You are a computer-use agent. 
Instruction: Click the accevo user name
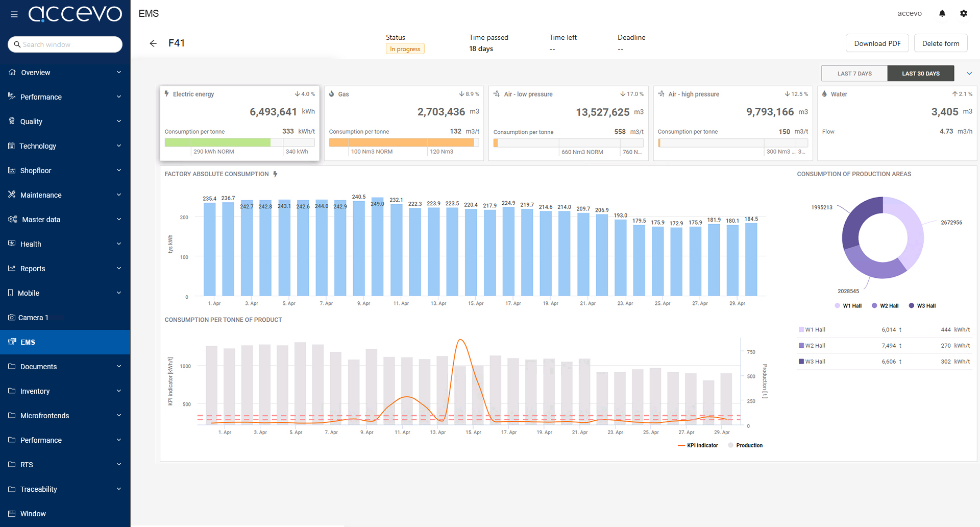click(910, 13)
